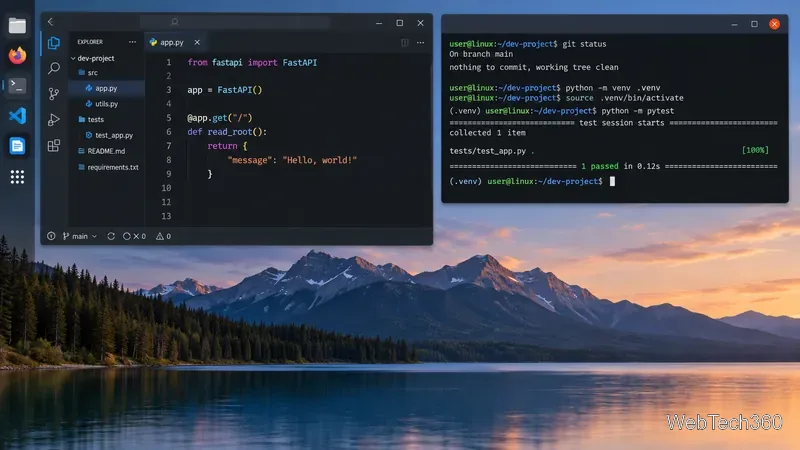The width and height of the screenshot is (800, 450).
Task: Maximize the terminal window
Action: (754, 24)
